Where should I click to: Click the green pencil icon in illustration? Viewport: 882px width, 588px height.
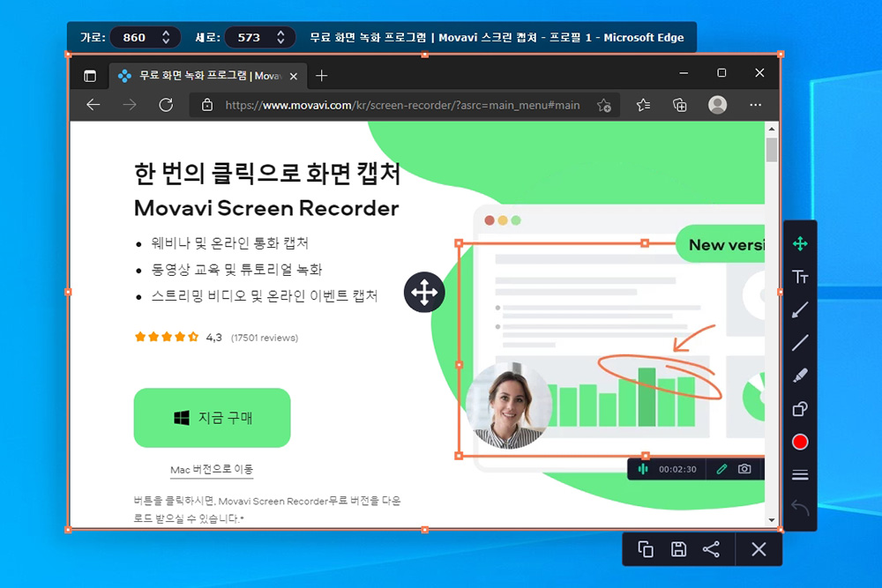721,469
